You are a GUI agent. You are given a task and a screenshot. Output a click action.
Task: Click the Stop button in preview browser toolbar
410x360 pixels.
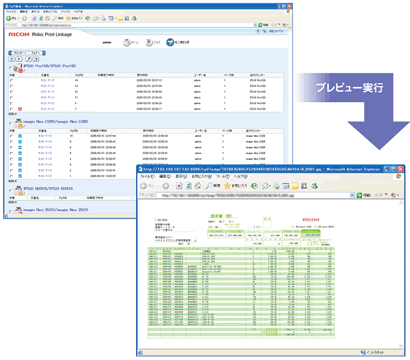click(179, 186)
